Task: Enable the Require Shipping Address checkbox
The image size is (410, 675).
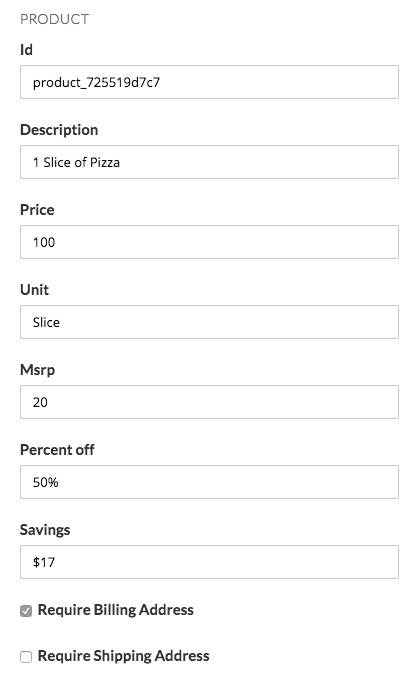Action: [x=26, y=656]
